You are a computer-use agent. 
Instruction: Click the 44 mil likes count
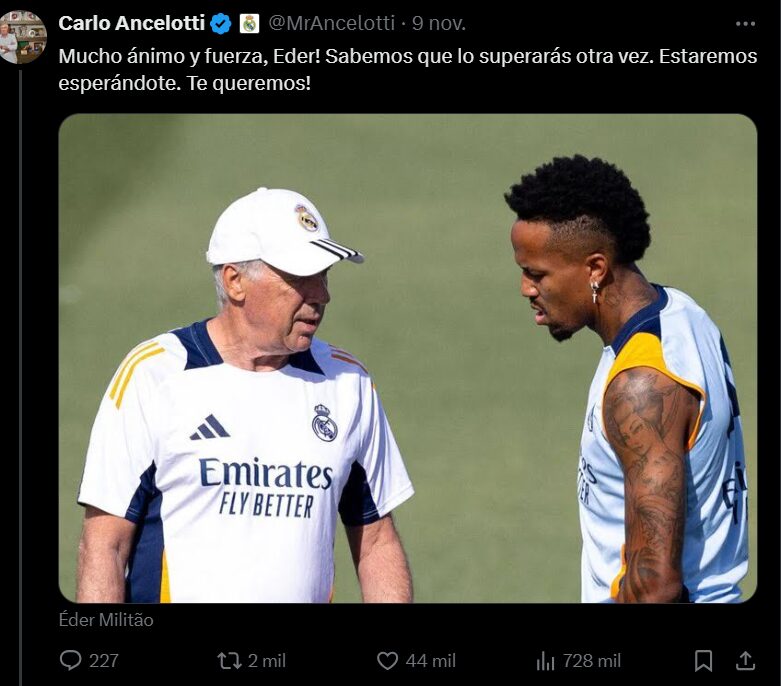[430, 661]
